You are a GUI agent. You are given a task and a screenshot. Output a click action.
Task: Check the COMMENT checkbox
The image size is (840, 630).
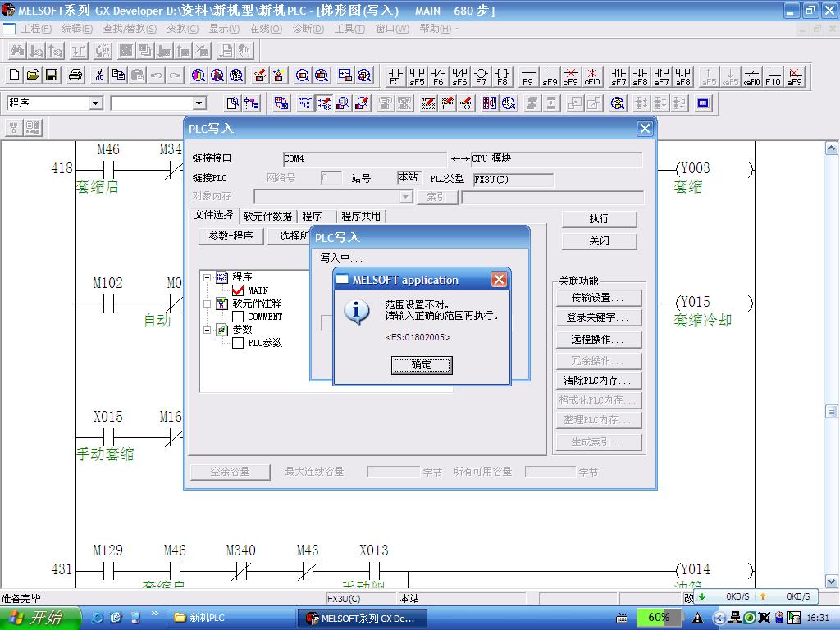click(x=238, y=317)
